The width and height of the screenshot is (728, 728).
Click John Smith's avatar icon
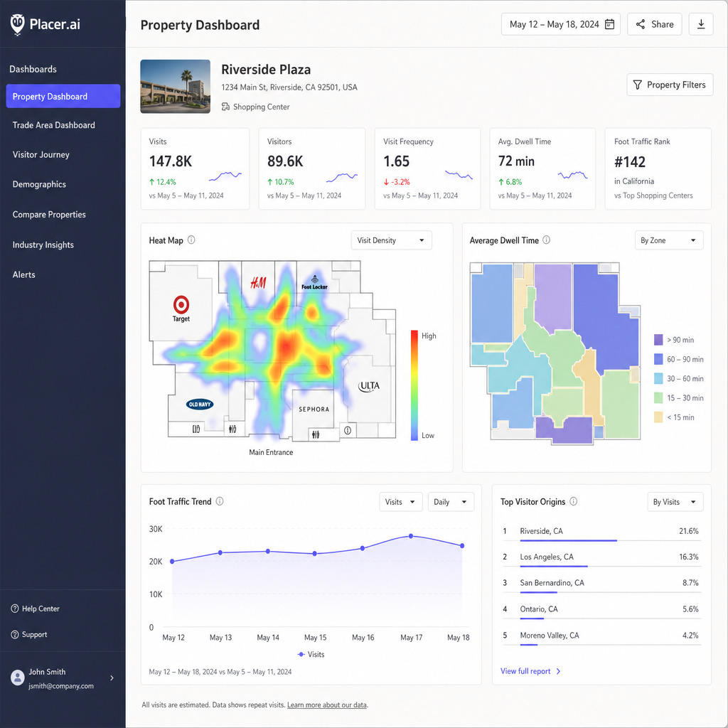[18, 678]
